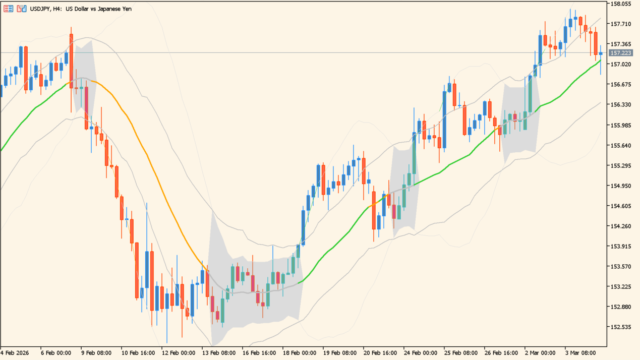Viewport: 640px width, 360px height.
Task: Click the 12 Feb 00:00 time label
Action: [178, 353]
